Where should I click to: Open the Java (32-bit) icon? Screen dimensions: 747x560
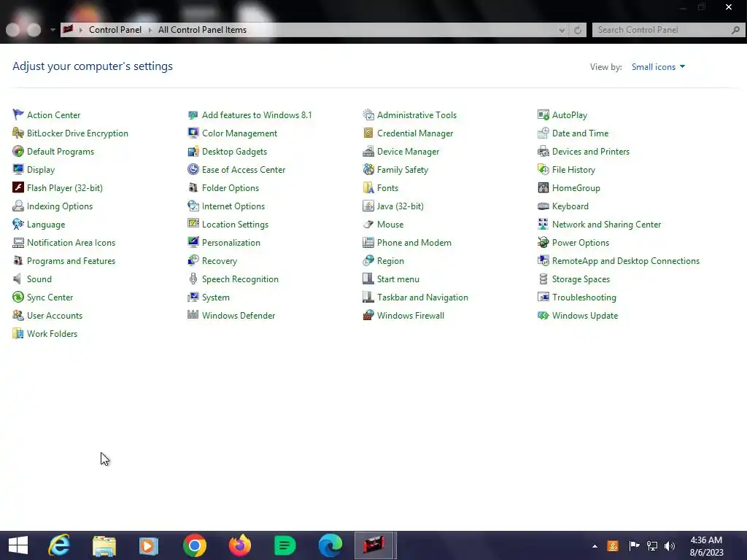pyautogui.click(x=368, y=206)
